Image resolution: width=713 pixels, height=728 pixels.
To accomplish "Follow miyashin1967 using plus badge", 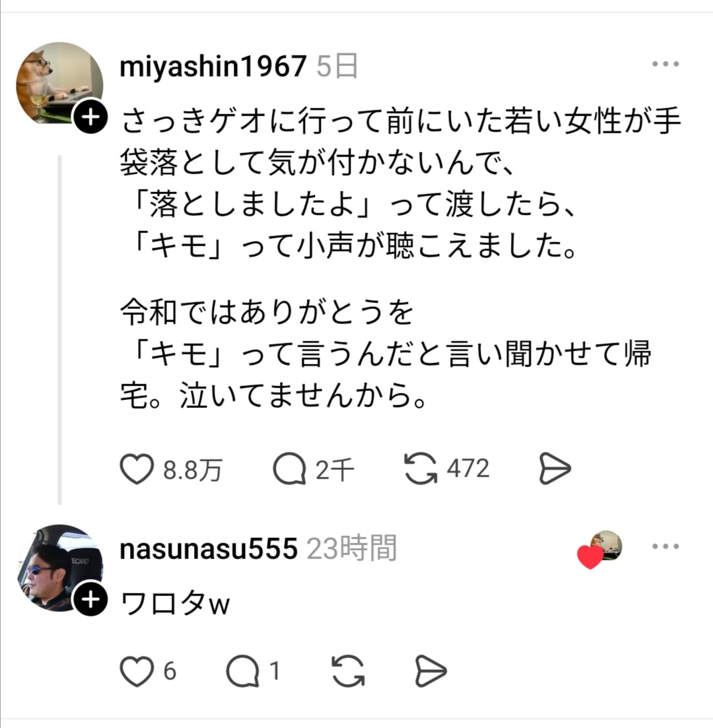I will tap(90, 117).
